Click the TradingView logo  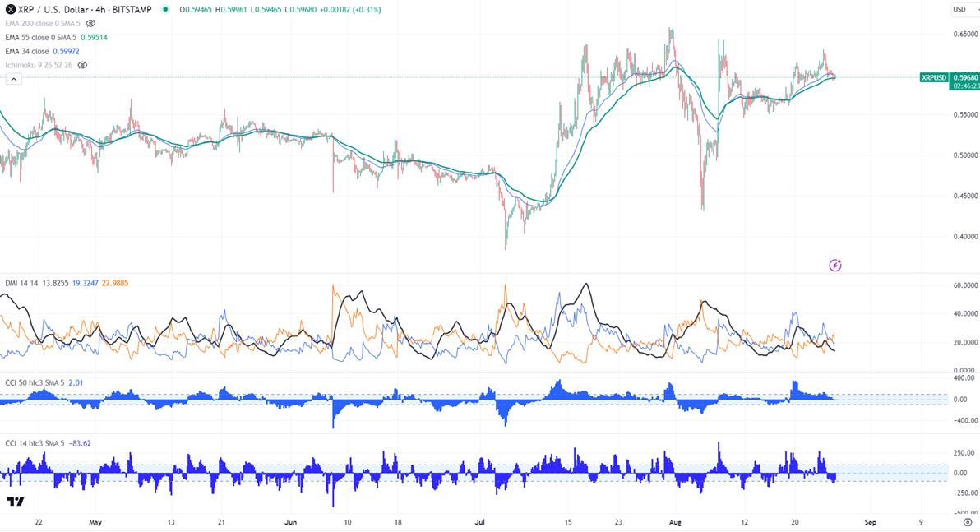pos(16,502)
